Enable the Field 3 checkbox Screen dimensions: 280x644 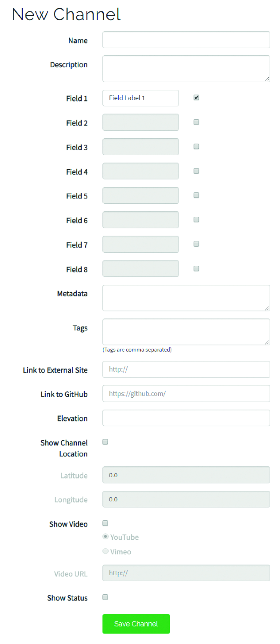point(196,147)
